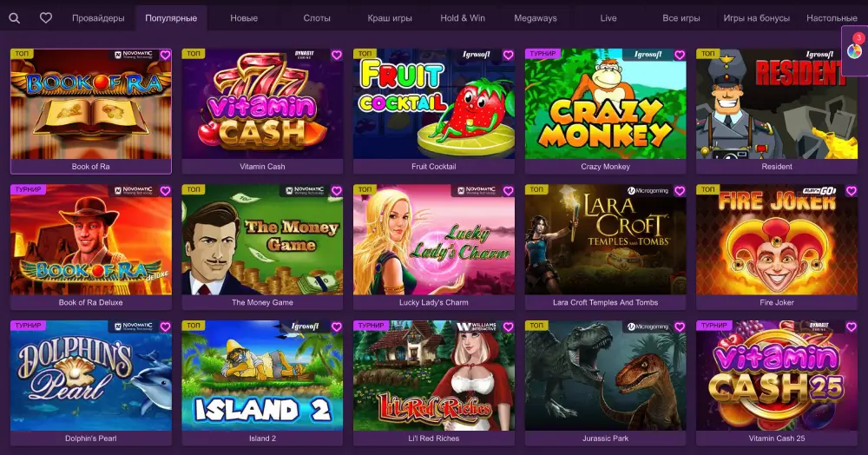Screen dimensions: 868x455
Task: Click the Island 2 title link
Action: 262,439
